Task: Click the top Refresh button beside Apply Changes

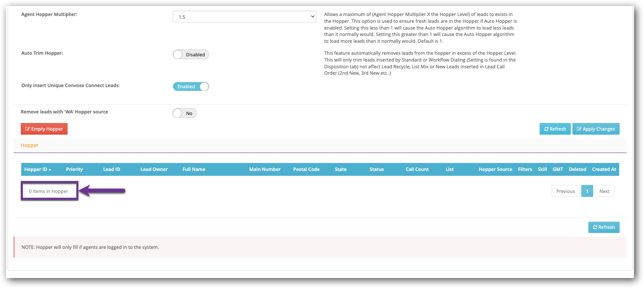Action: [555, 129]
